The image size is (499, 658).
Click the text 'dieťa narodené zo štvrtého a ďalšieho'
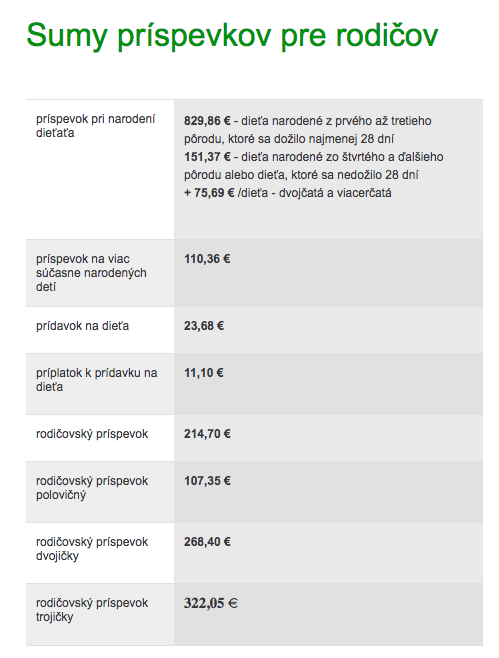point(342,157)
